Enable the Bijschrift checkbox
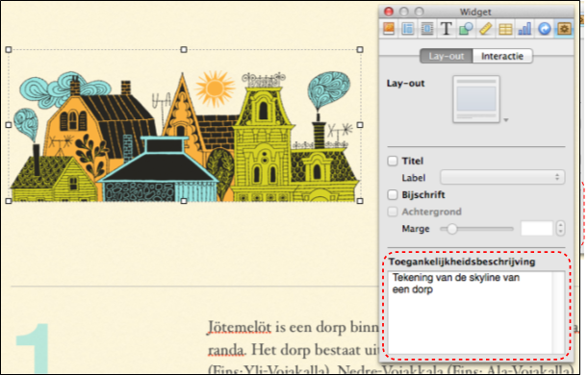Screen dimensions: 588x375 (393, 195)
